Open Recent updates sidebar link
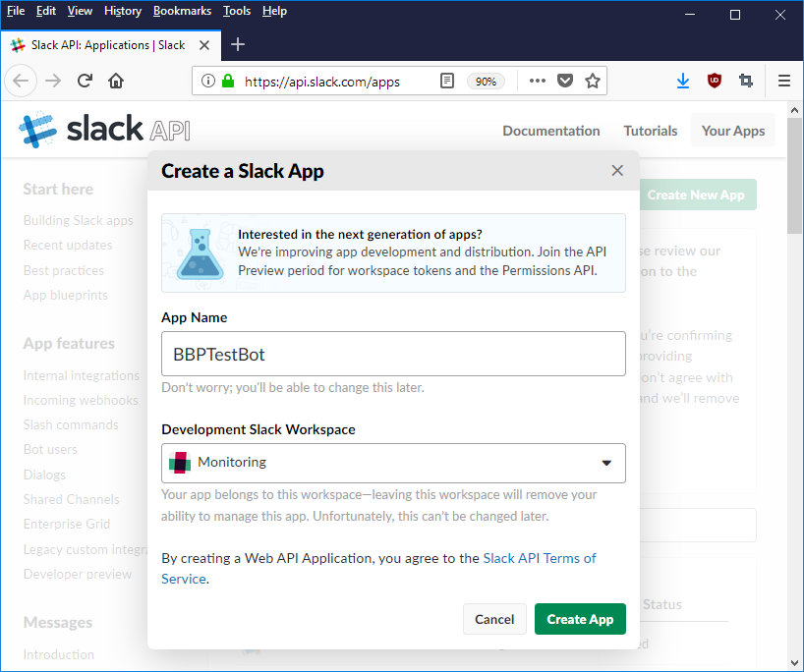Viewport: 804px width, 672px height. (x=68, y=245)
